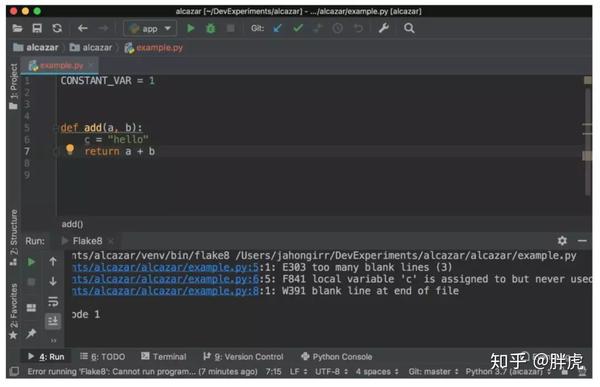Stop the process with the toolbar stop icon
This screenshot has width=600, height=387.
pyautogui.click(x=231, y=28)
